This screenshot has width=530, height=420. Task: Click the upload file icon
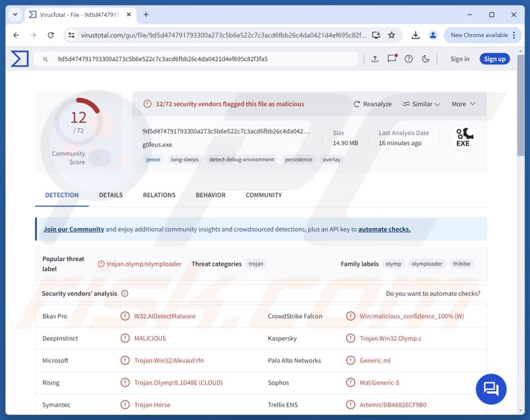(375, 59)
